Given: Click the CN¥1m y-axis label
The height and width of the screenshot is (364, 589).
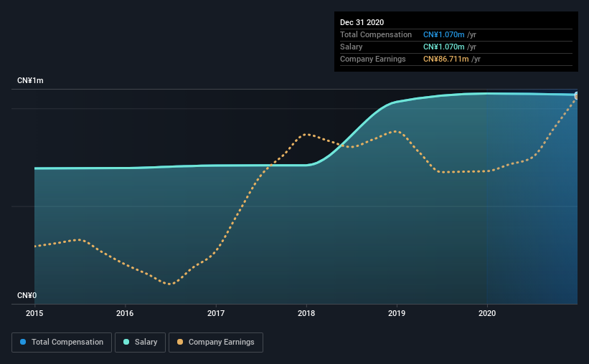Looking at the screenshot, I should [x=30, y=81].
